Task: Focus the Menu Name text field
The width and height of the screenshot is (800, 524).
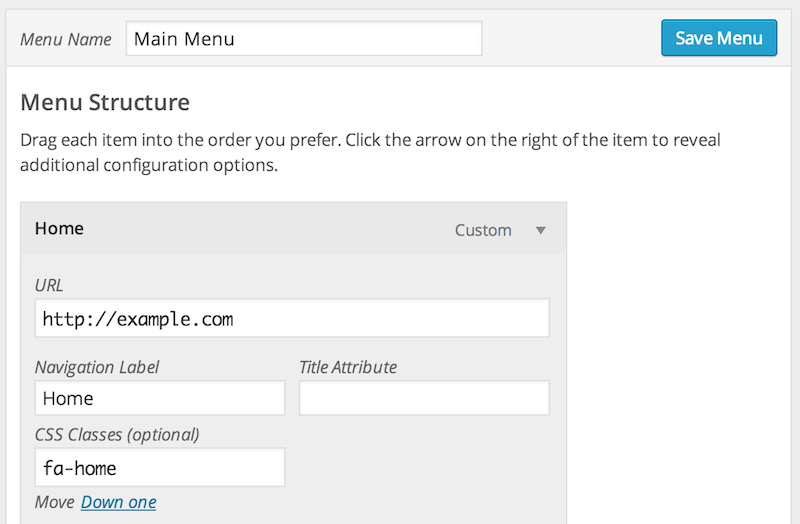Action: [x=304, y=39]
